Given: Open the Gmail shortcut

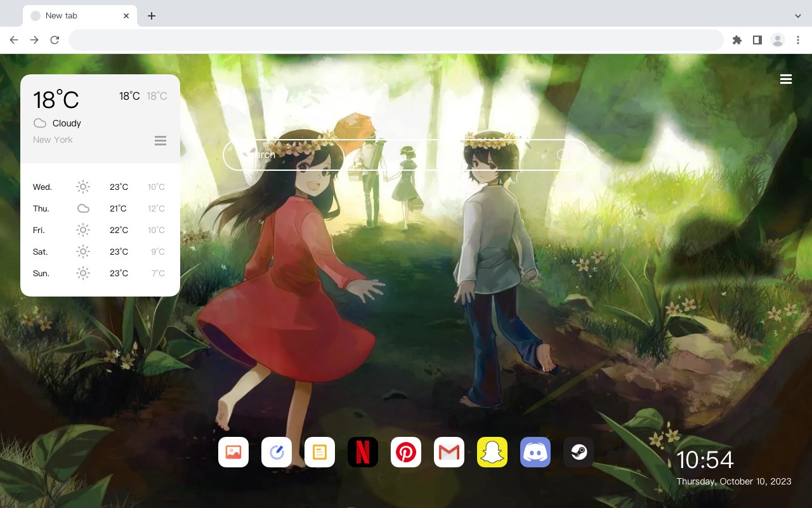Looking at the screenshot, I should (x=449, y=452).
